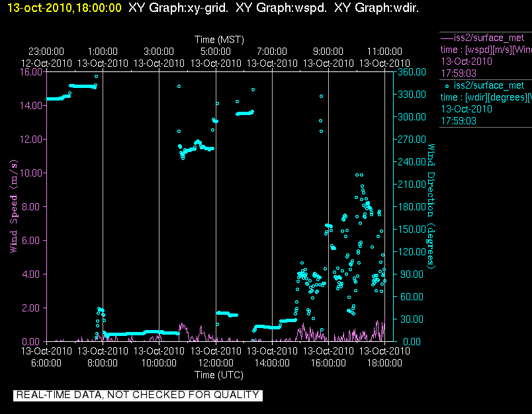This screenshot has width=532, height=414.
Task: Click the 360.00 wind direction axis tick
Action: click(412, 72)
